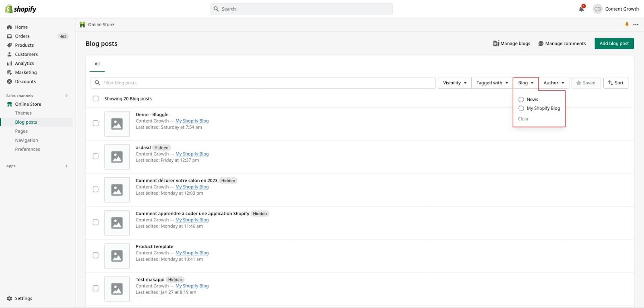The width and height of the screenshot is (644, 308).
Task: Open the three-dot more actions menu
Action: 636,25
